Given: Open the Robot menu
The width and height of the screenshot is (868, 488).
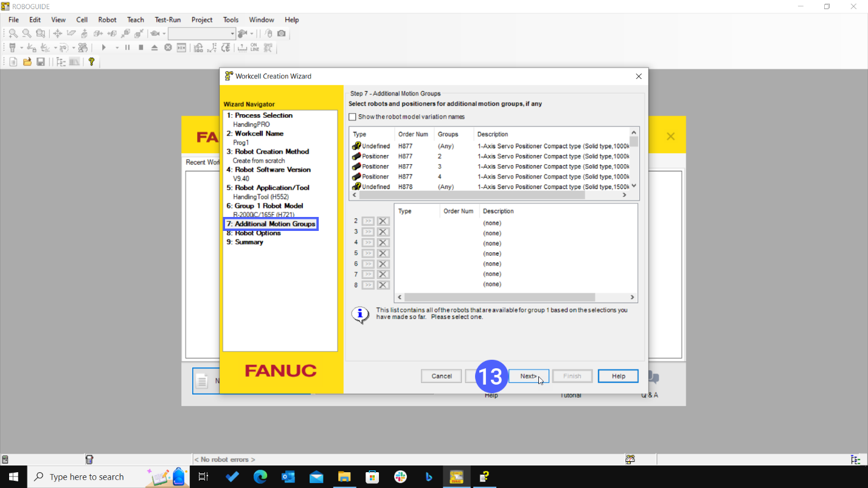Looking at the screenshot, I should click(107, 19).
